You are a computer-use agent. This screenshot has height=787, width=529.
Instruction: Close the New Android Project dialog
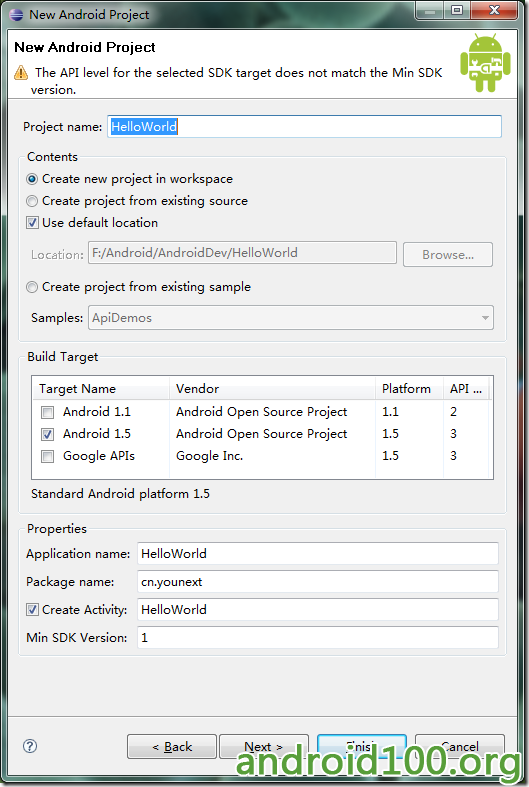(x=494, y=10)
